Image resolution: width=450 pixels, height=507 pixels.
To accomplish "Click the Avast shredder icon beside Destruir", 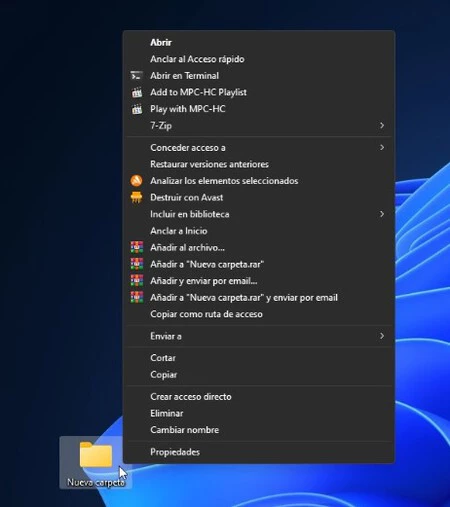I will click(136, 197).
